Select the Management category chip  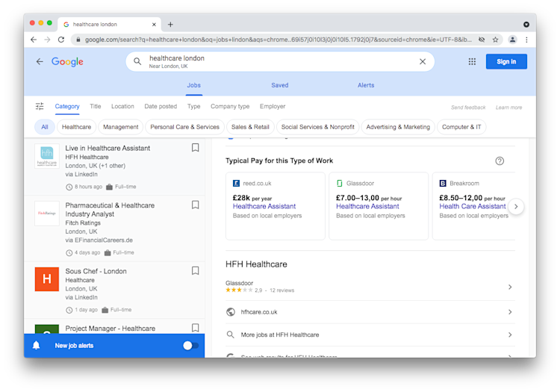point(121,127)
